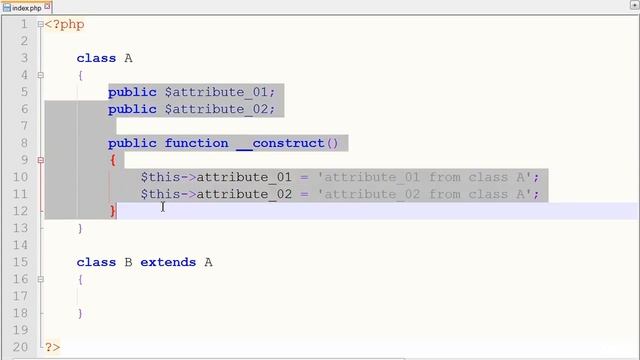This screenshot has height=360, width=640.
Task: Collapse class B fold marker on line 16
Action: click(x=40, y=279)
